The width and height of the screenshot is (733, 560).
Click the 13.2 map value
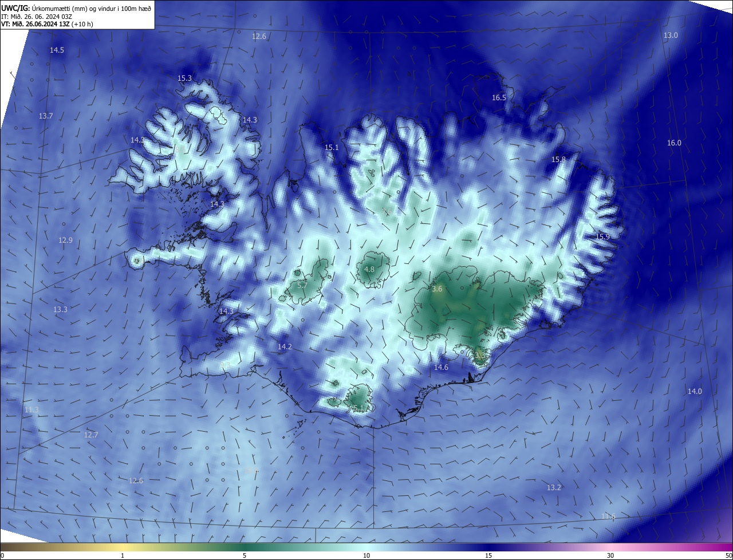pos(554,488)
